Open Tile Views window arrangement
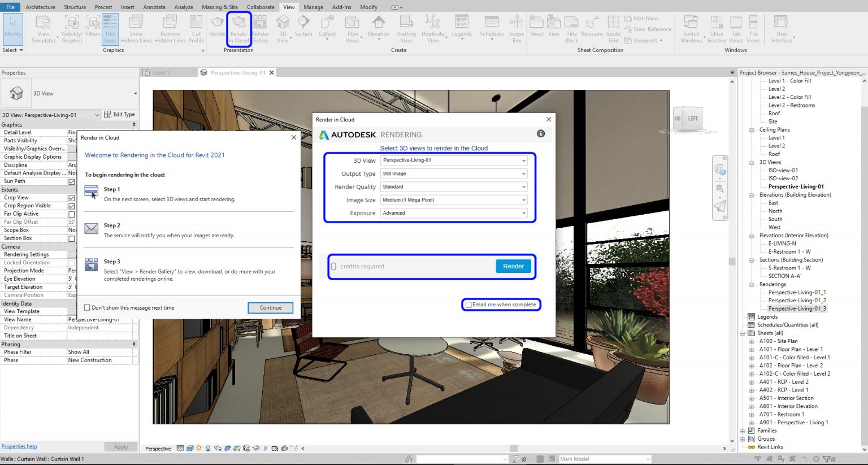868x465 pixels. click(753, 28)
